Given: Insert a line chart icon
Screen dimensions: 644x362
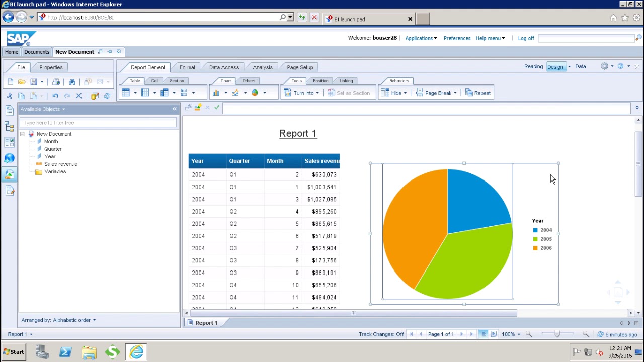Looking at the screenshot, I should tap(235, 93).
